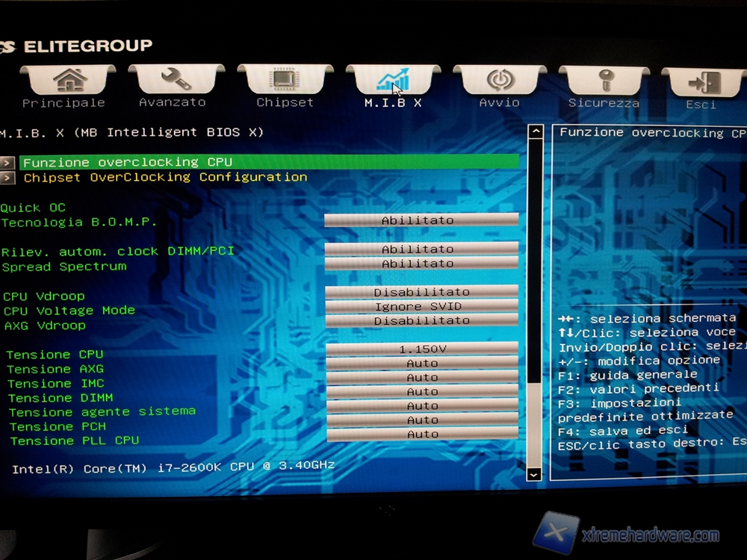Open the Chipset processor icon
The image size is (747, 560).
click(285, 79)
